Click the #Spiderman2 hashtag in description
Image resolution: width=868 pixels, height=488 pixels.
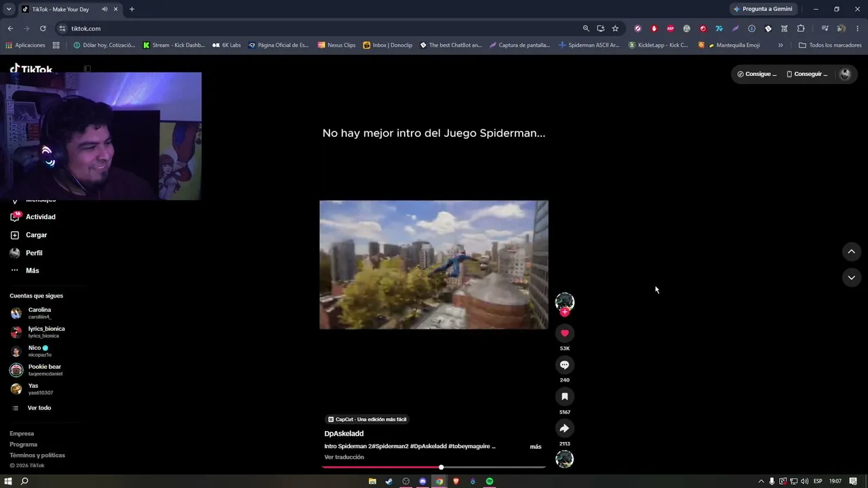[389, 447]
